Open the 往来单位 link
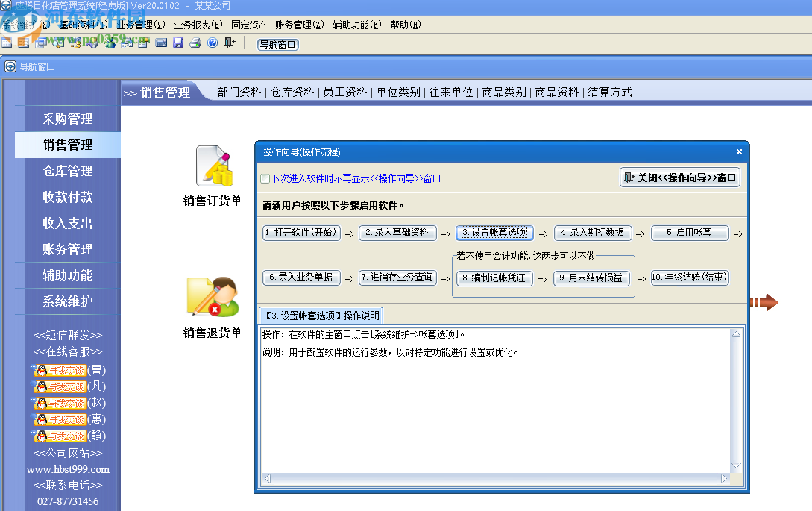812x511 pixels. (451, 93)
